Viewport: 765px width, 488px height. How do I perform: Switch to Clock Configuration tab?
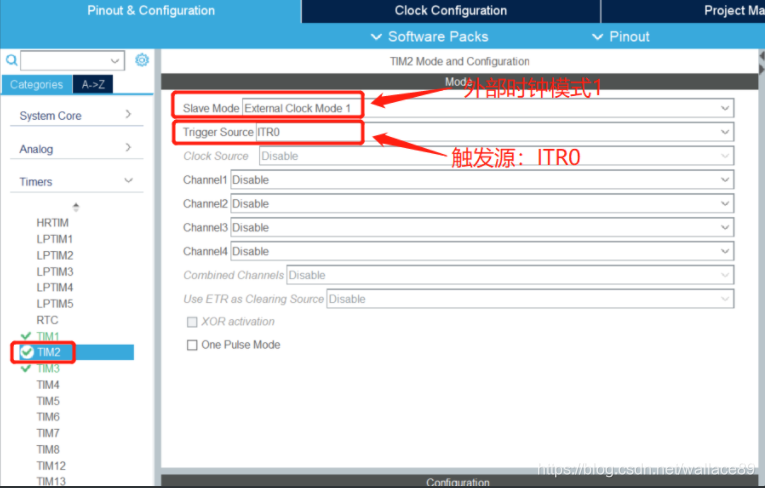(451, 11)
